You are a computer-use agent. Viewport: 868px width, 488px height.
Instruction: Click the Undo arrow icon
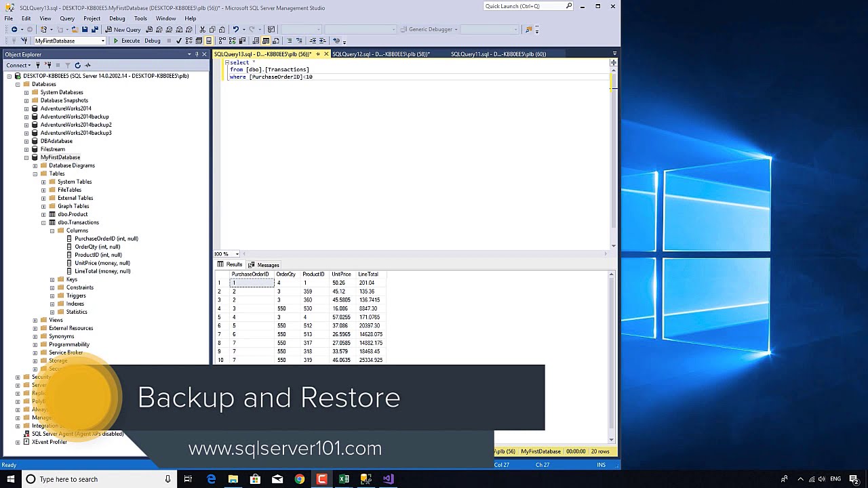click(x=235, y=29)
